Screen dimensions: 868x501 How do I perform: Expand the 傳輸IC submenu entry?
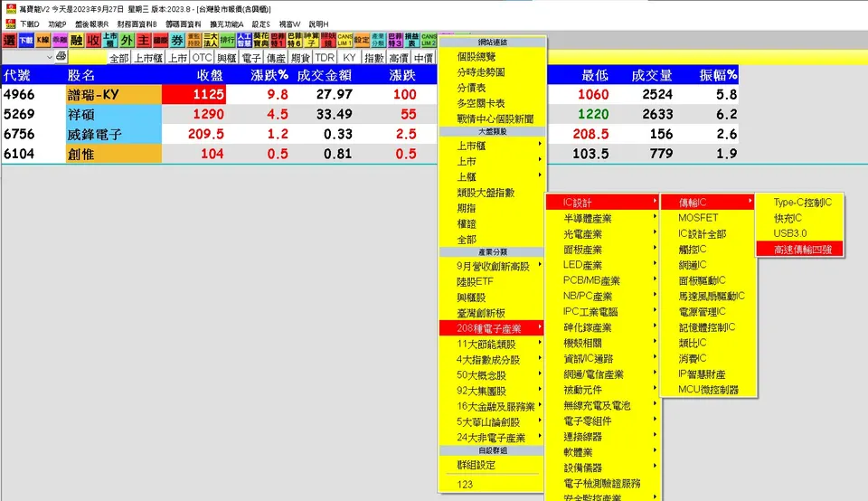click(708, 203)
